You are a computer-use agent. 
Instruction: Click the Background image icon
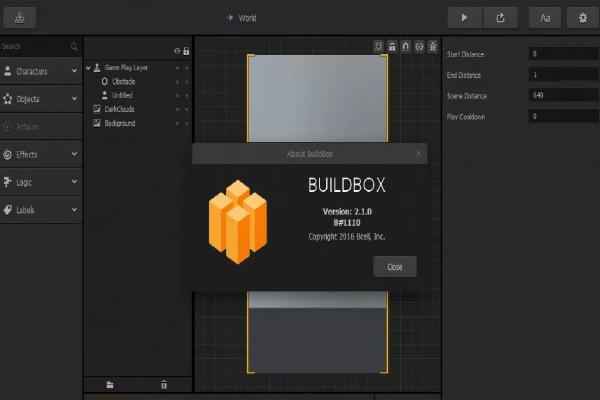coord(97,123)
